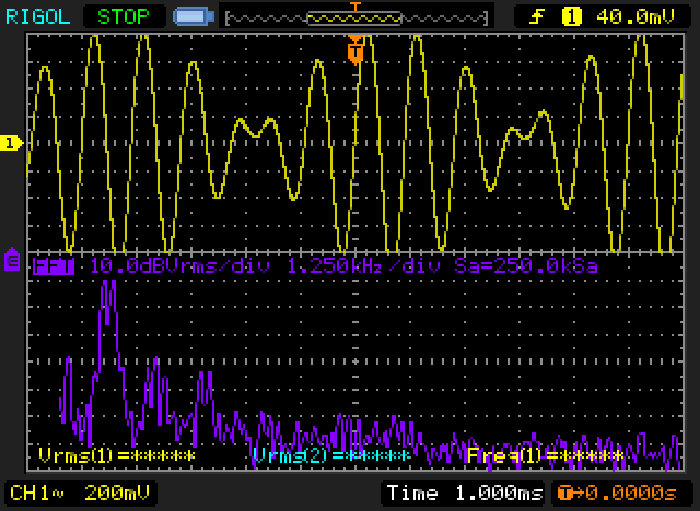Click the CH1 200mV vertical scale label
The height and width of the screenshot is (511, 700).
[x=79, y=493]
